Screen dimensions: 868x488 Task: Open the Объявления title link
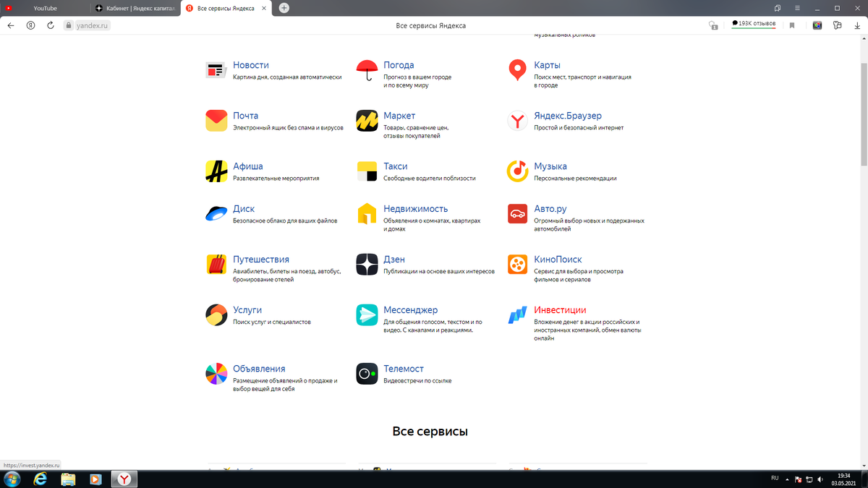point(259,369)
